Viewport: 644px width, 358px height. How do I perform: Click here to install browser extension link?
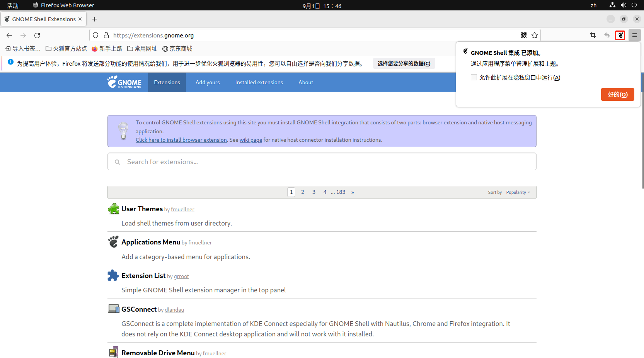tap(181, 140)
